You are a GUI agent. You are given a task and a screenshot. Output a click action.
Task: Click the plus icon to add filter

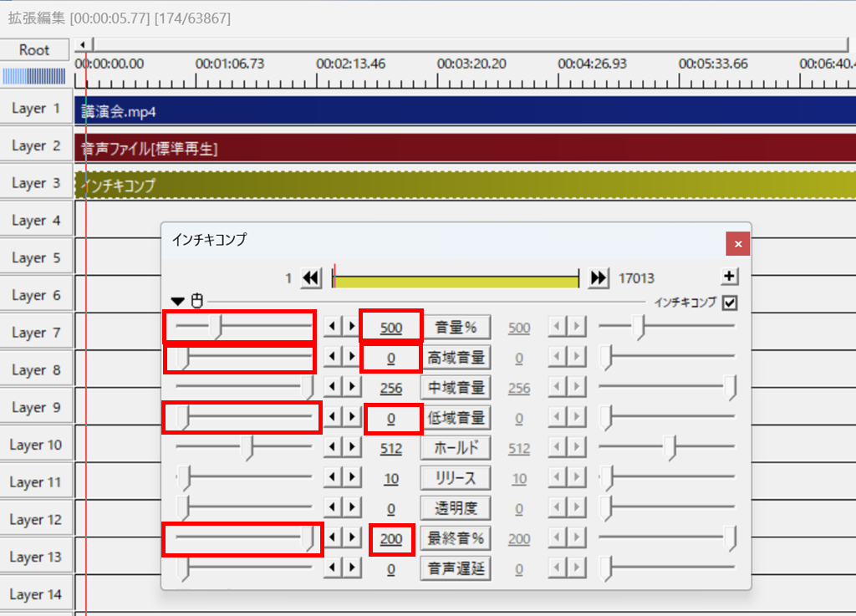tap(730, 277)
